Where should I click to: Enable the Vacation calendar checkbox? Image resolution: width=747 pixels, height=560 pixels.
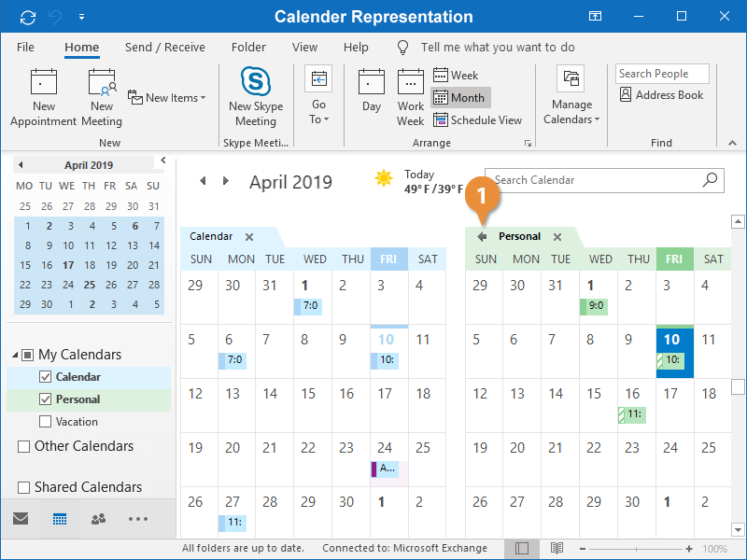(x=46, y=422)
